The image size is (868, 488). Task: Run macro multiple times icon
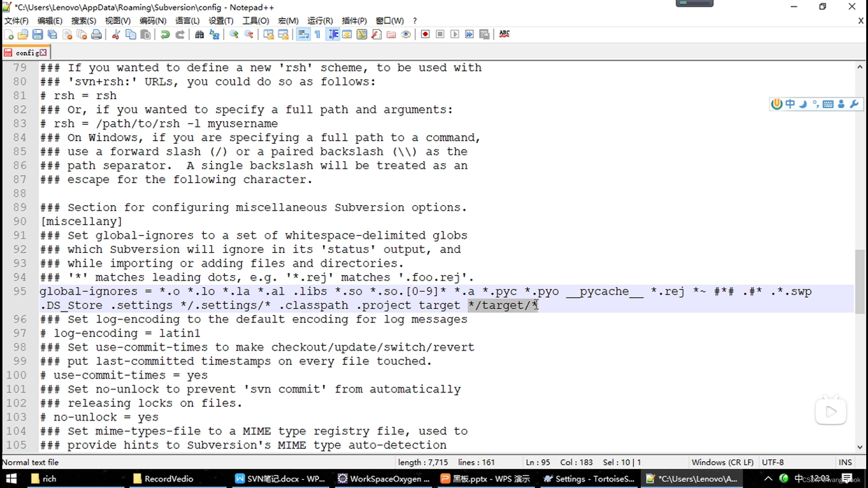[469, 34]
